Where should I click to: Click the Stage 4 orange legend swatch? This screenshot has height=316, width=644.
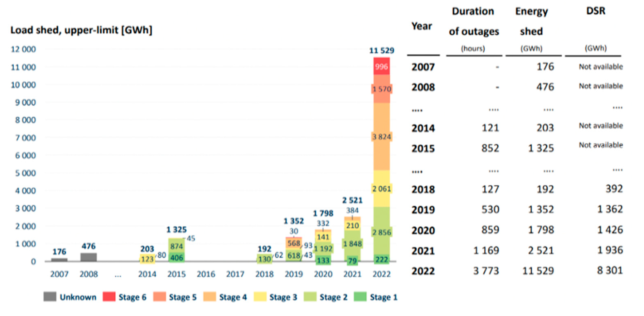pos(209,297)
